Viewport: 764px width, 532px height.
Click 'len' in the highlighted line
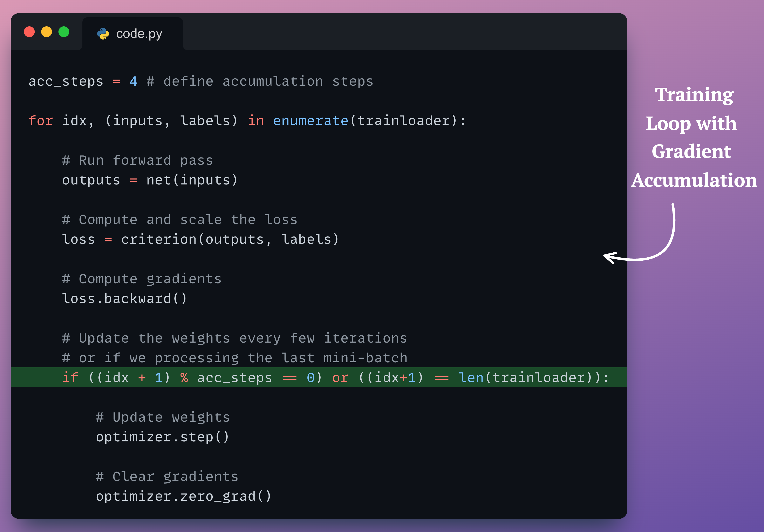[x=471, y=377]
